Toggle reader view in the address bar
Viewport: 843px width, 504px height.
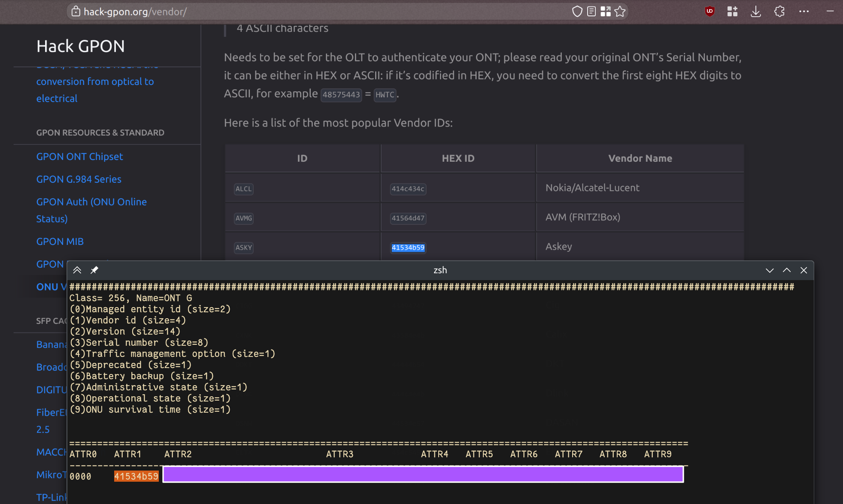(x=591, y=12)
